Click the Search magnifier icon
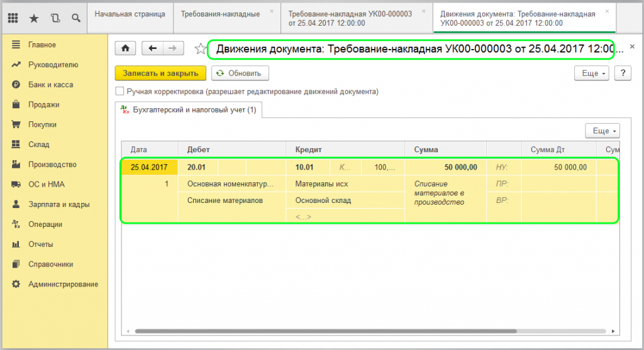644x350 pixels. 75,18
